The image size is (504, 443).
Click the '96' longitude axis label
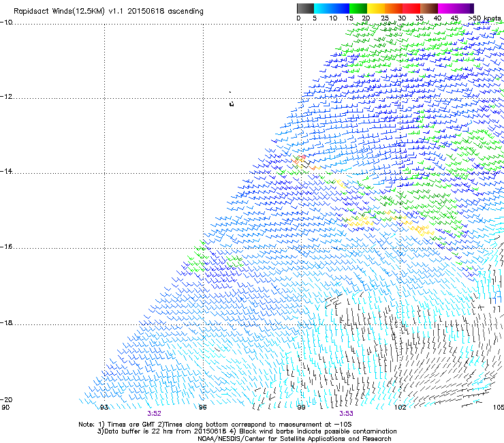point(202,408)
